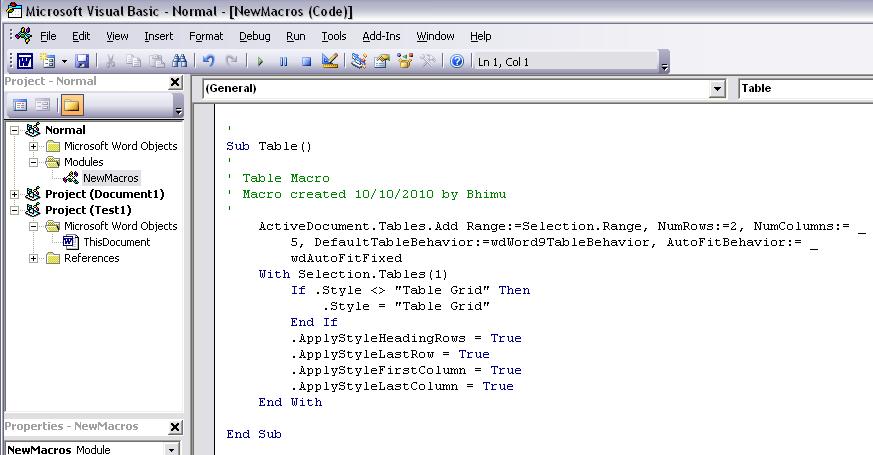The image size is (873, 455).
Task: Click the "End Sub" code line
Action: click(254, 434)
